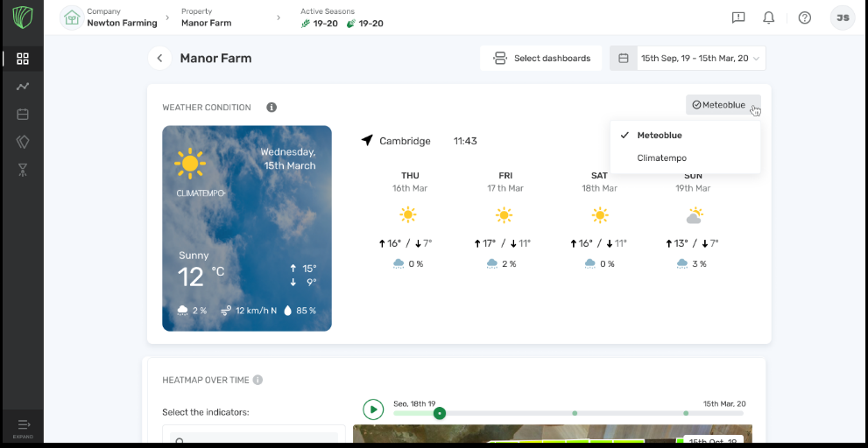Click the back arrow beside Manor Farm
This screenshot has width=868, height=448.
pyautogui.click(x=159, y=59)
